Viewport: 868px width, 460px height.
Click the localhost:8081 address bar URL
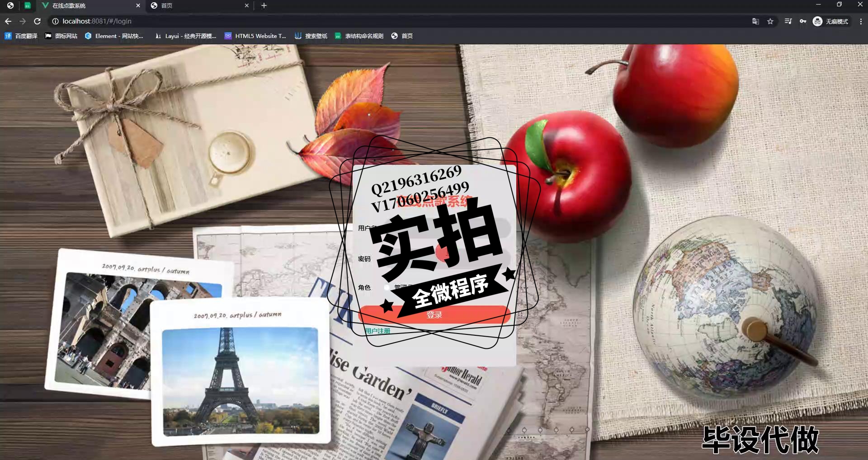click(97, 21)
